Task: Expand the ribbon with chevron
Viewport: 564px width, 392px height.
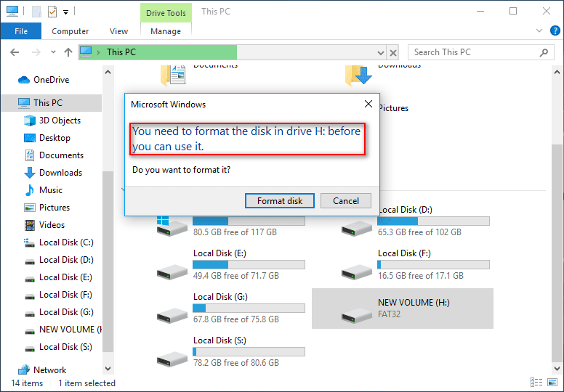Action: click(539, 30)
